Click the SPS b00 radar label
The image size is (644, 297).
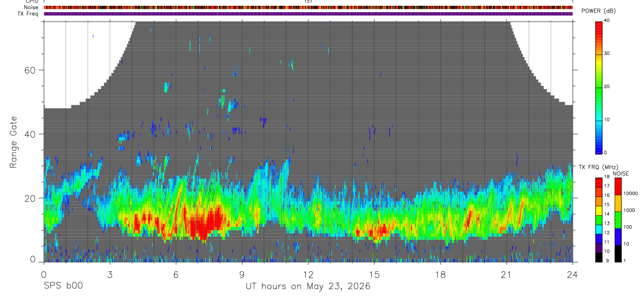(x=63, y=286)
